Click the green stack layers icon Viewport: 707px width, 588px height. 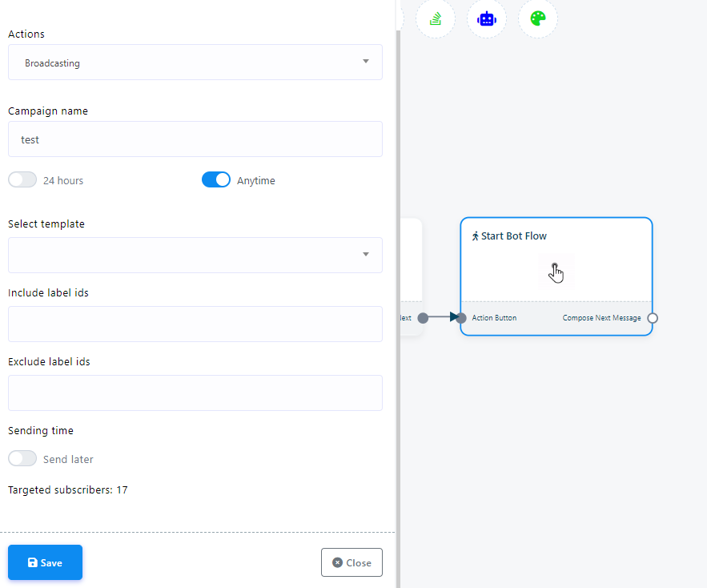[436, 18]
